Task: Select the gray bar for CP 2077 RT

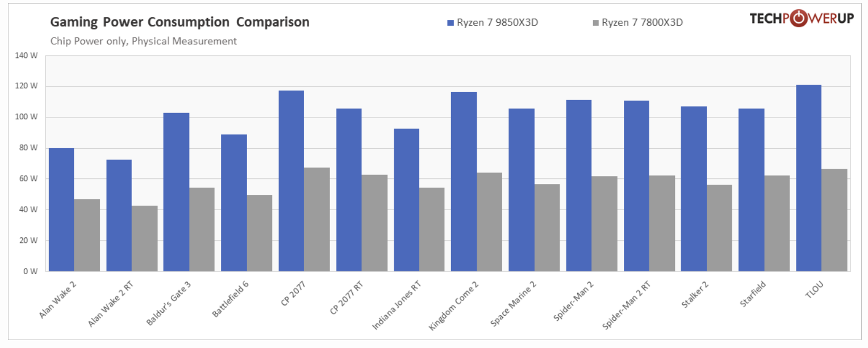Action: [375, 223]
